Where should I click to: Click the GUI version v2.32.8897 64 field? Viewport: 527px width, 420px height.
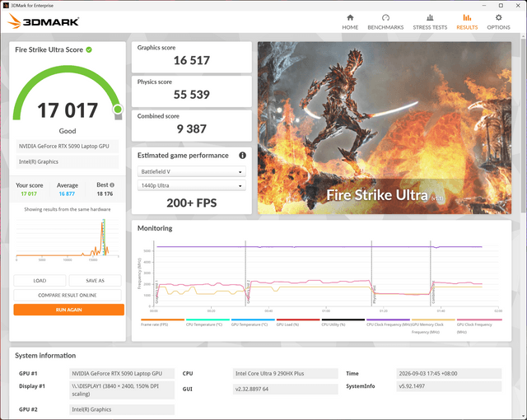coord(286,389)
